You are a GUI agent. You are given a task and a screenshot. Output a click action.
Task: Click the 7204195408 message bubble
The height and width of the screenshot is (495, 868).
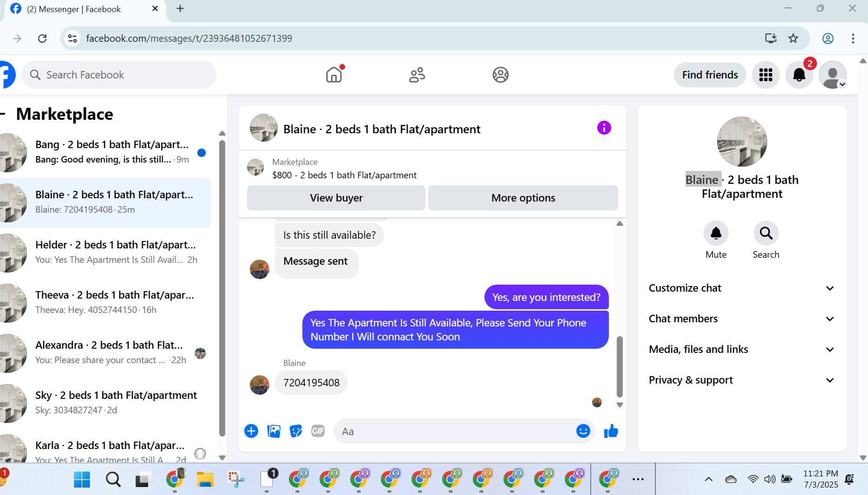pos(311,383)
